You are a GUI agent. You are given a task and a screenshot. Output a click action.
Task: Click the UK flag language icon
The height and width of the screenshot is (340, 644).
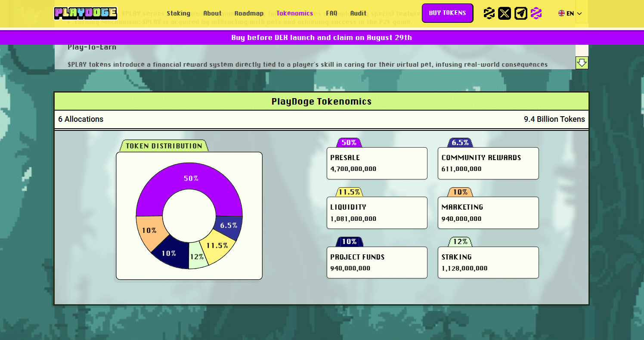(561, 13)
